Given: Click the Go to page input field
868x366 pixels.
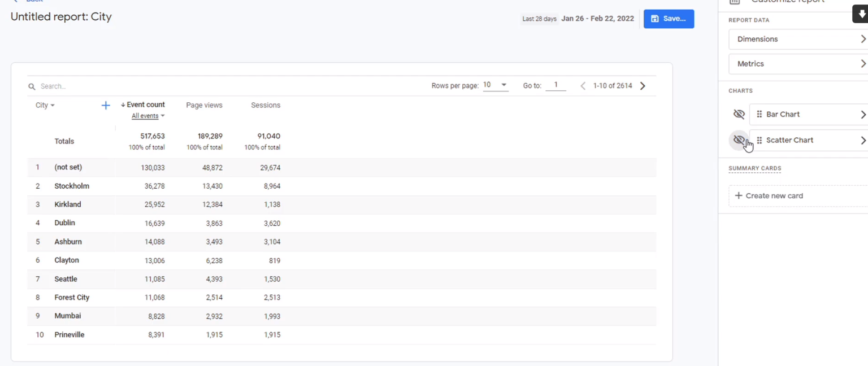Looking at the screenshot, I should coord(555,85).
